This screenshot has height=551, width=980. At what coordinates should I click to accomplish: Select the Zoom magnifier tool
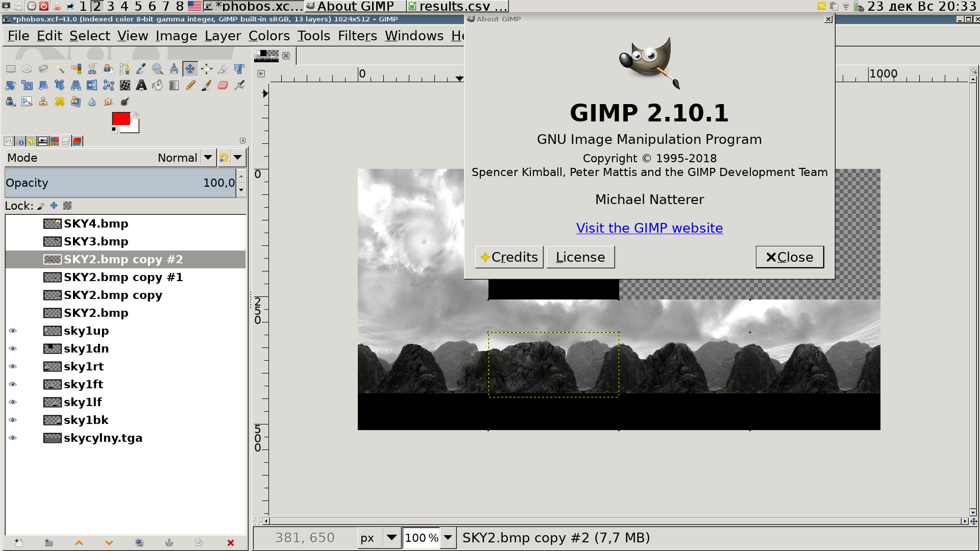pos(158,69)
